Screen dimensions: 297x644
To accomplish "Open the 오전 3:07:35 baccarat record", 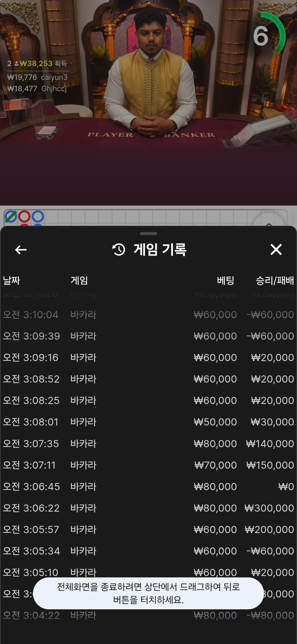I will [148, 444].
